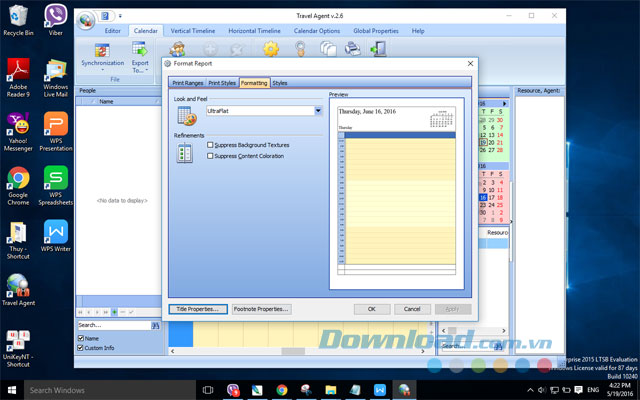Open the Styles tab in dialog

pos(279,83)
